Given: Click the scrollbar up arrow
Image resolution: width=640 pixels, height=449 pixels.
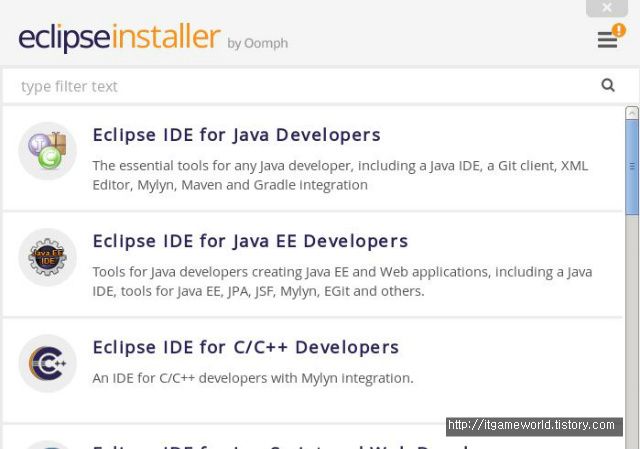Looking at the screenshot, I should pos(632,112).
